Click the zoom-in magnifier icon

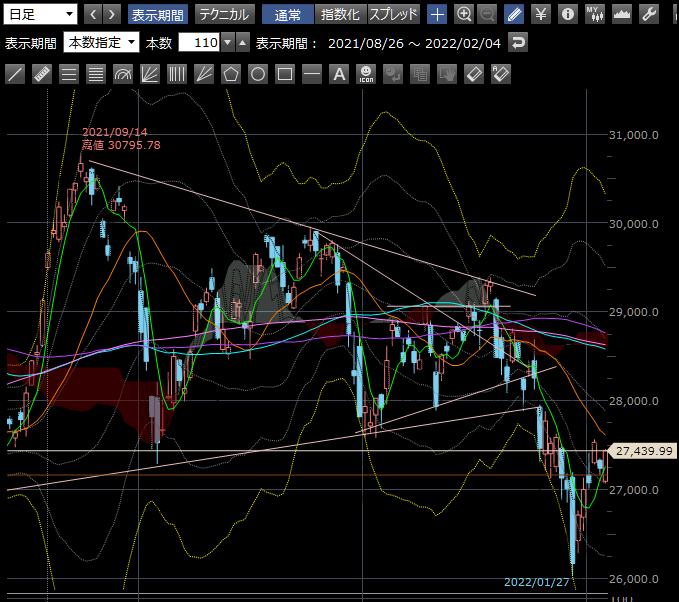[x=464, y=14]
